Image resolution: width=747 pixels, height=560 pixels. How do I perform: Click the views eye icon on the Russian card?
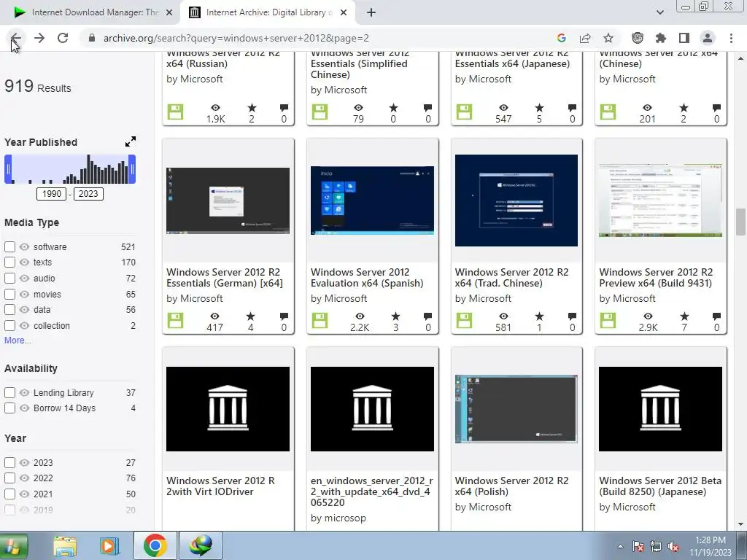pos(215,108)
